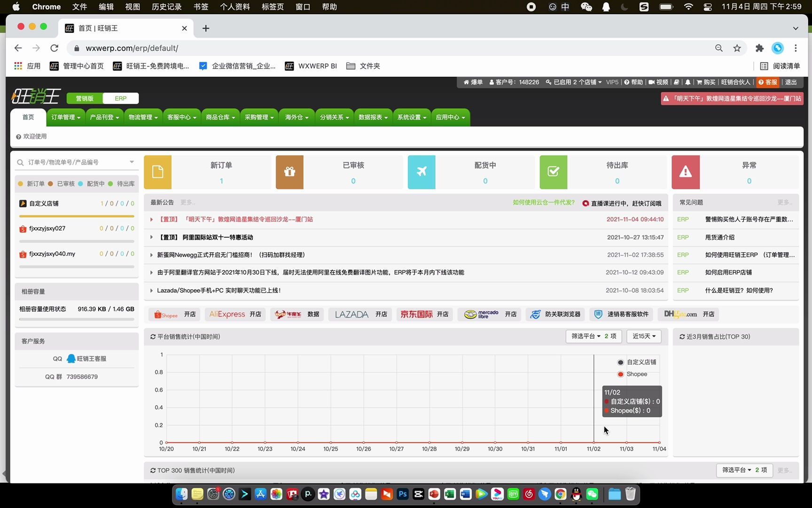Open the 海外仓 menu
Image resolution: width=812 pixels, height=508 pixels.
297,117
